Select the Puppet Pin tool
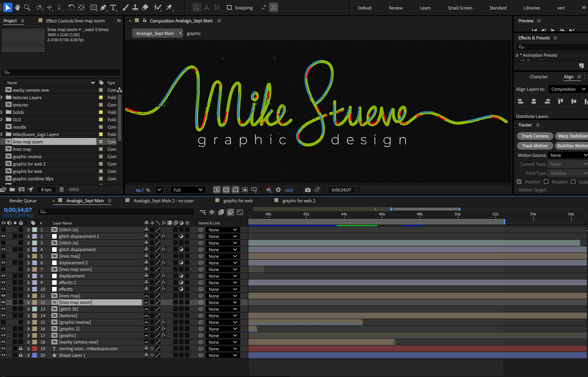 click(169, 8)
